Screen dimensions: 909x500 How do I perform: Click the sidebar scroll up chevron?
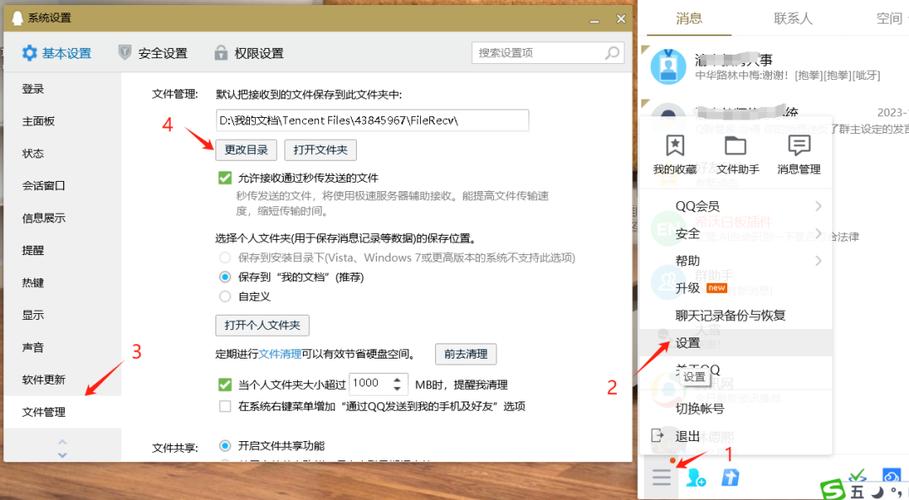point(63,442)
